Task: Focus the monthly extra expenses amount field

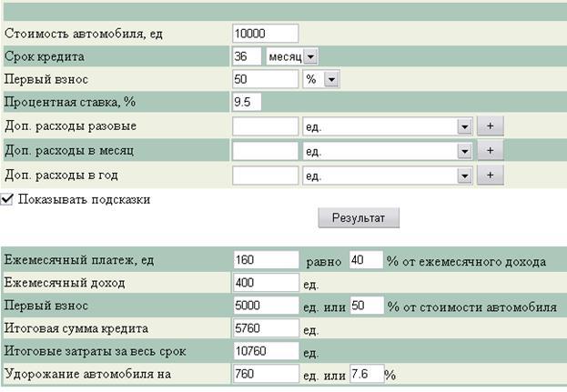Action: point(265,150)
